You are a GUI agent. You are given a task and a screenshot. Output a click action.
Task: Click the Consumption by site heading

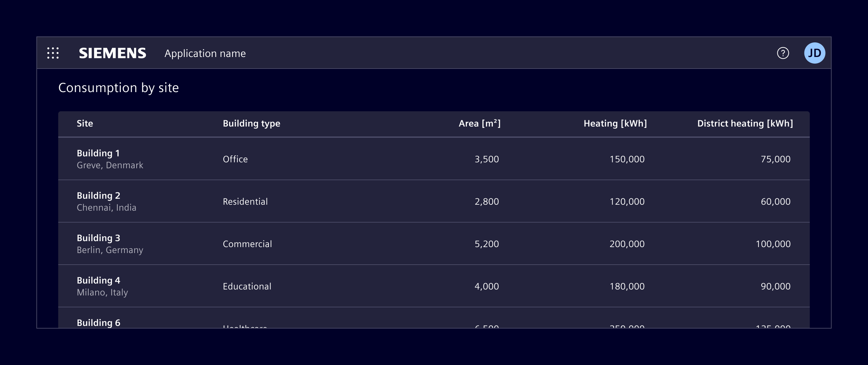[x=119, y=88]
